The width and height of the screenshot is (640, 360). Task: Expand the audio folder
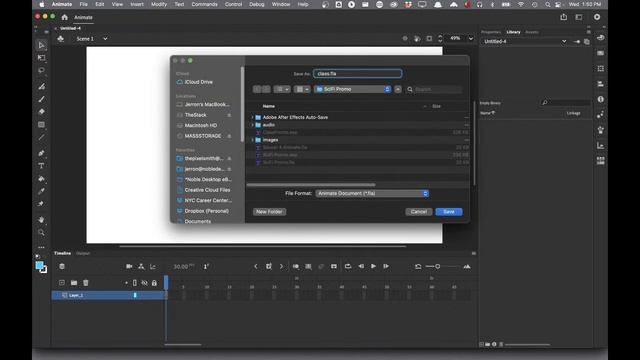tap(252, 125)
